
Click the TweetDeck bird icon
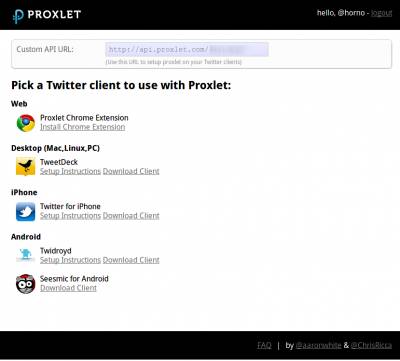(x=26, y=166)
